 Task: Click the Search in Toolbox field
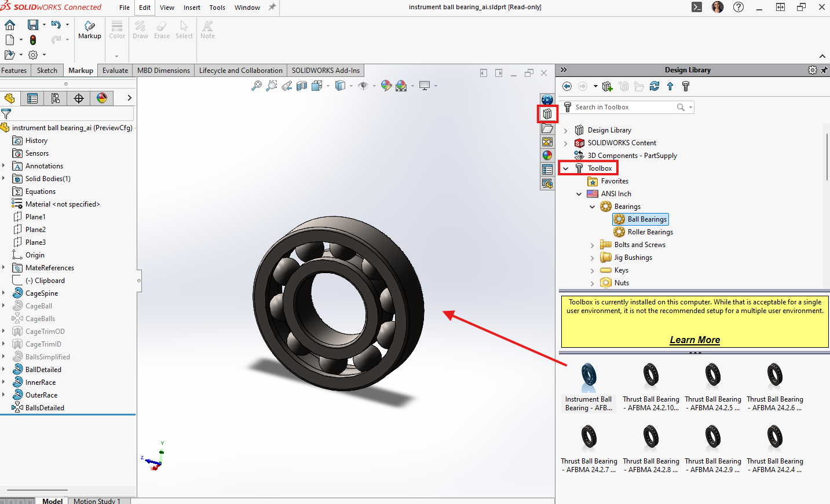623,107
